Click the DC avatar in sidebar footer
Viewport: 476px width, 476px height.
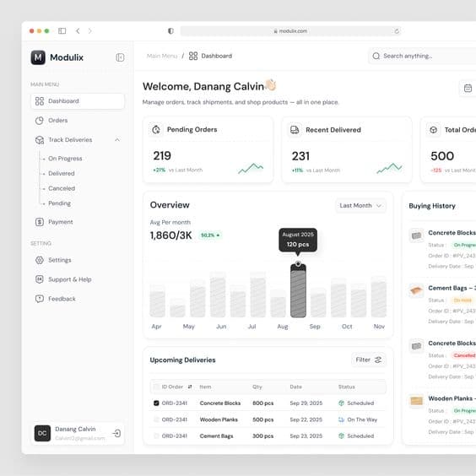coord(42,433)
